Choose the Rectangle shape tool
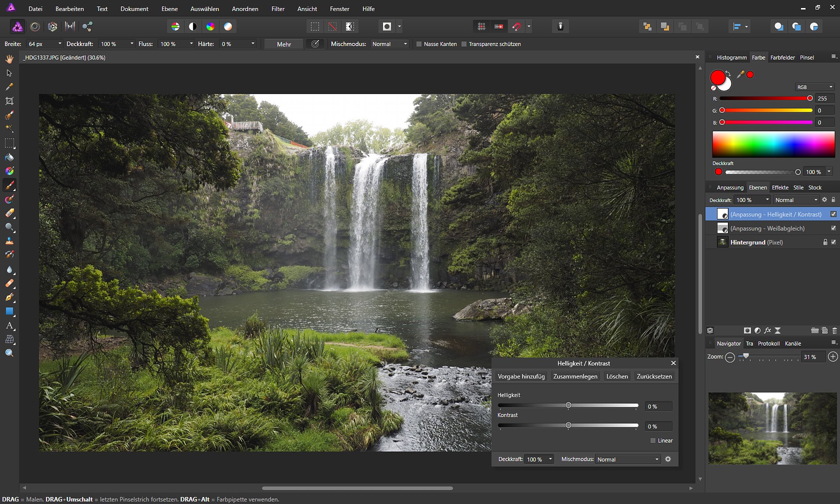Image resolution: width=840 pixels, height=504 pixels. pyautogui.click(x=9, y=311)
